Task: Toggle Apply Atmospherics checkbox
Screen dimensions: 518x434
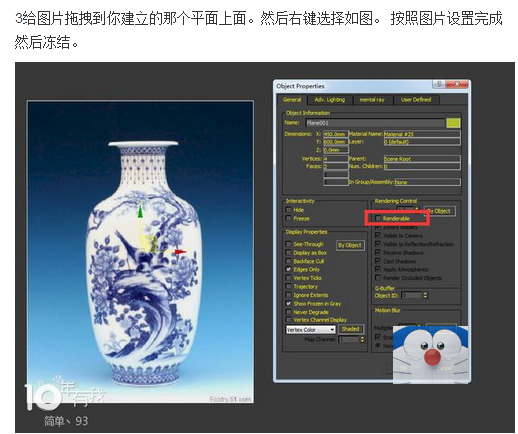Action: point(378,269)
